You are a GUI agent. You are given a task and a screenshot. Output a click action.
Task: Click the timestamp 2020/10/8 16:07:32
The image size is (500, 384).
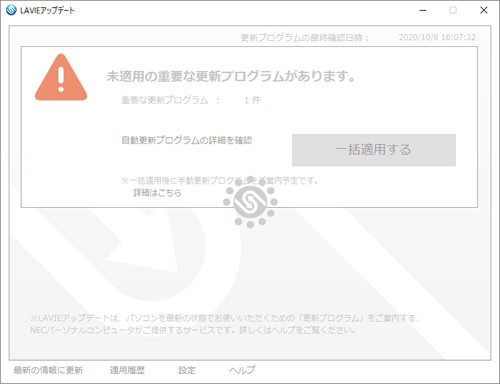tap(437, 37)
